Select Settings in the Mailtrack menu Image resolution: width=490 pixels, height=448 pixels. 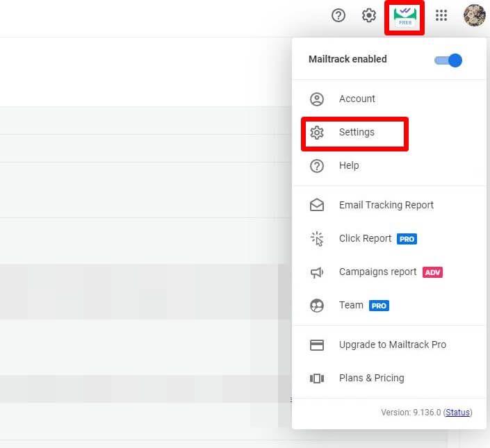click(389, 133)
